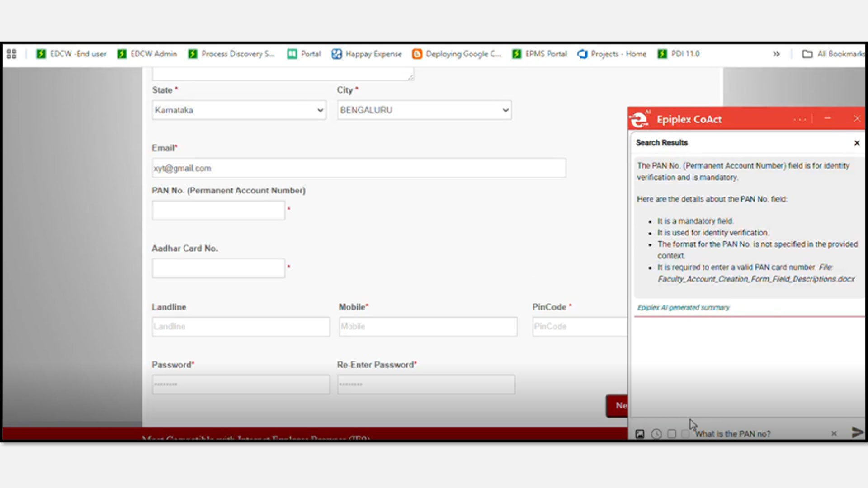Open the history clock icon in CoAct
The width and height of the screenshot is (868, 488).
(656, 434)
